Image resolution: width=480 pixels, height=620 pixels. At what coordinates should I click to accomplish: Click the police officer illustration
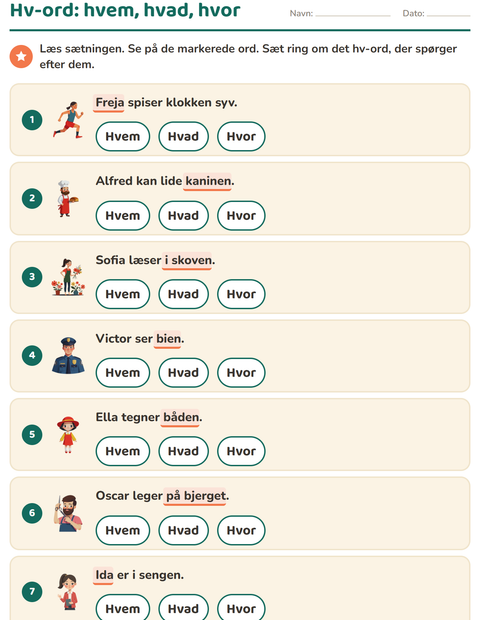point(68,355)
